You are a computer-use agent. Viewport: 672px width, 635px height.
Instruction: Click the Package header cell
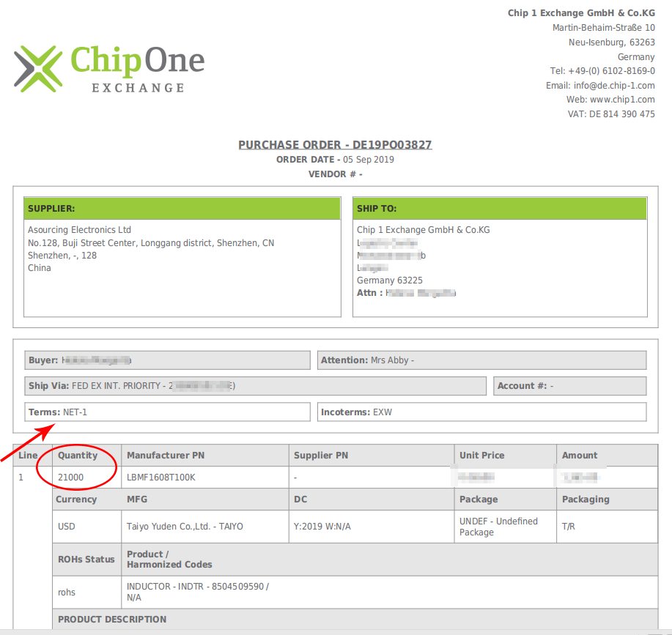(506, 500)
